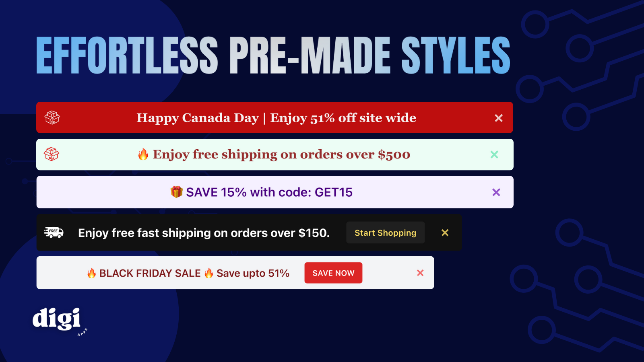Click the free delivery truck icon
The height and width of the screenshot is (362, 644).
tap(54, 232)
